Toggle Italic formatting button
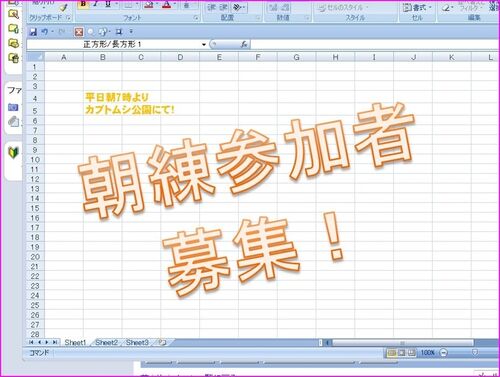This screenshot has width=500, height=377. point(96,5)
